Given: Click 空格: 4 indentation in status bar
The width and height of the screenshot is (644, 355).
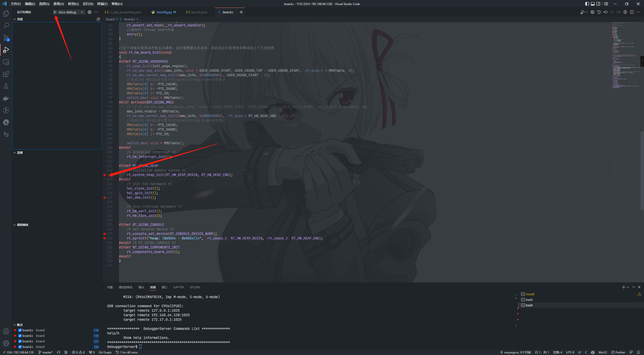Looking at the screenshot, I should coord(557,352).
